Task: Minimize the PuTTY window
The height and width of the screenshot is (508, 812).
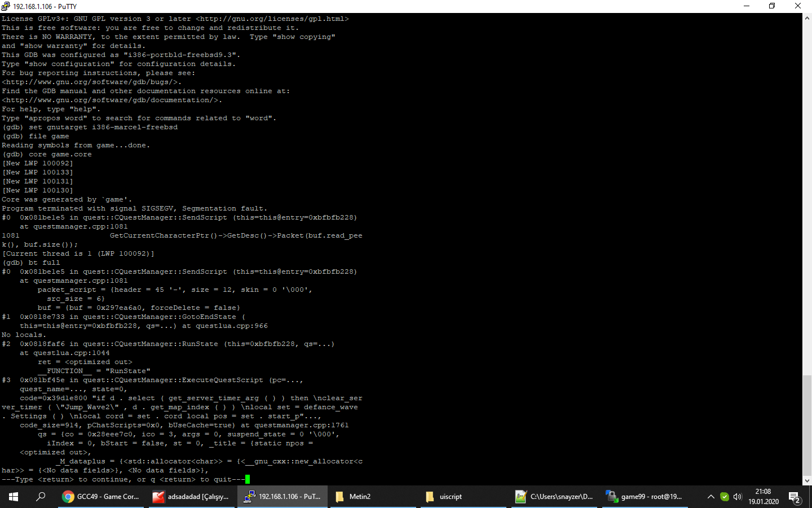Action: [747, 6]
